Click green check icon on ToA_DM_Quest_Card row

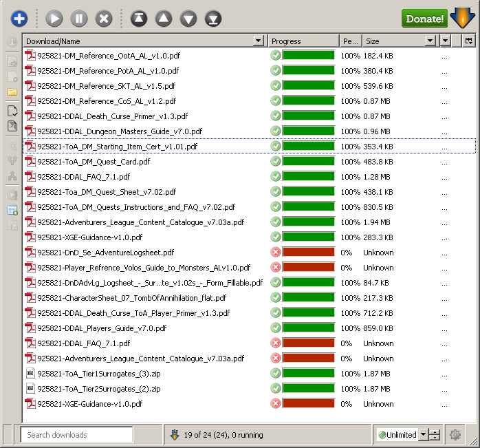[276, 161]
